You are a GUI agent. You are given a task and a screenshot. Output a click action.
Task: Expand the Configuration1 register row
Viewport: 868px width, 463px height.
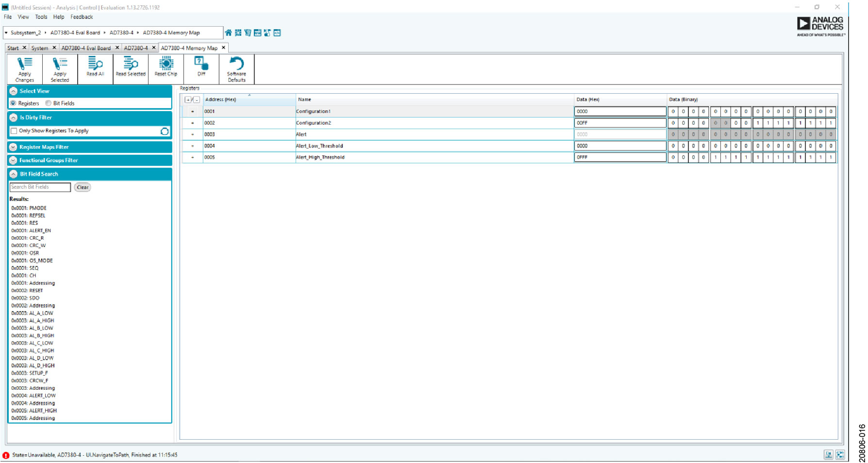(193, 112)
